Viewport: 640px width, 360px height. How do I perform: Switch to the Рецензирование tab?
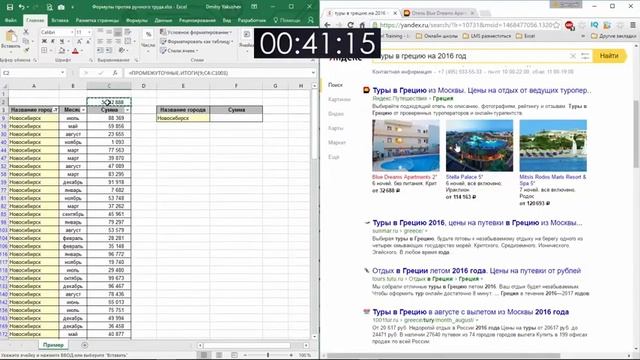(197, 20)
